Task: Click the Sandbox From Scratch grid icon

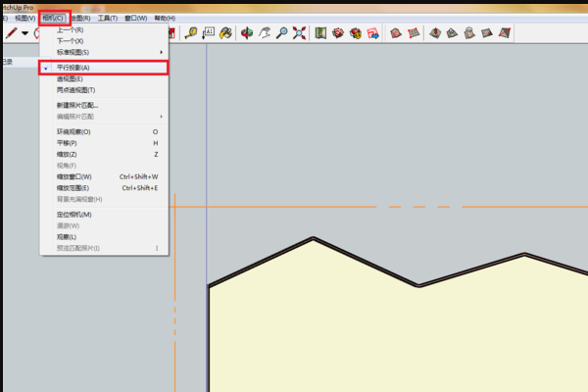Action: tap(414, 33)
